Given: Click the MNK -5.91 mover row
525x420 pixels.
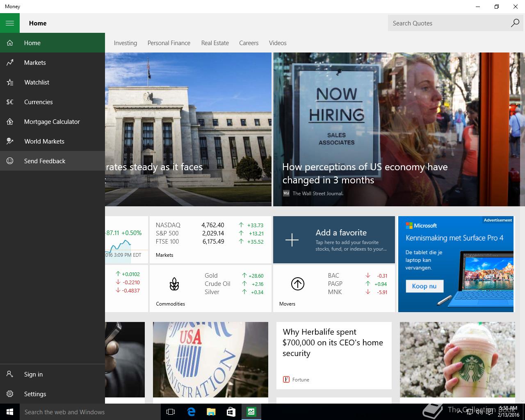Looking at the screenshot, I should tap(358, 292).
